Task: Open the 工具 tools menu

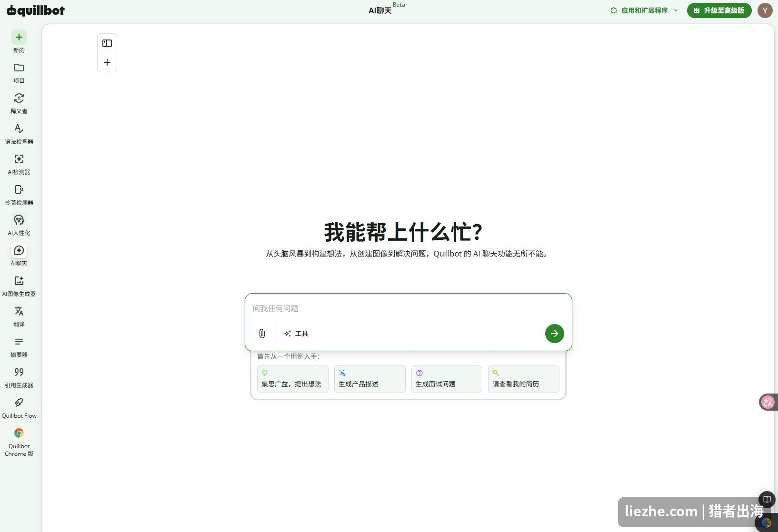Action: point(296,334)
